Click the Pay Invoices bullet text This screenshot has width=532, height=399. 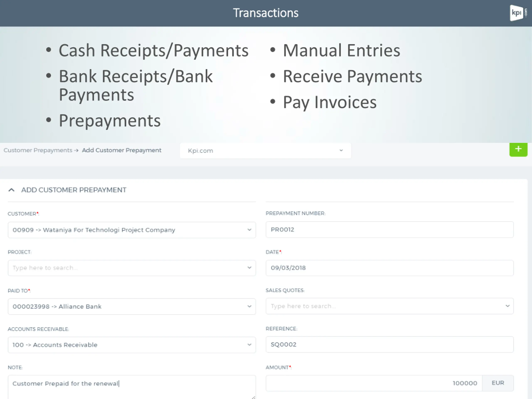pyautogui.click(x=330, y=102)
